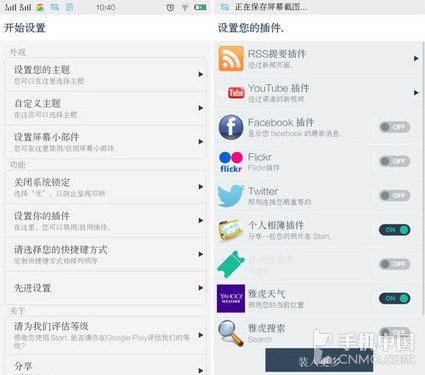The height and width of the screenshot is (375, 425).
Task: Tap the colorful browser notification icon
Action: click(40, 7)
